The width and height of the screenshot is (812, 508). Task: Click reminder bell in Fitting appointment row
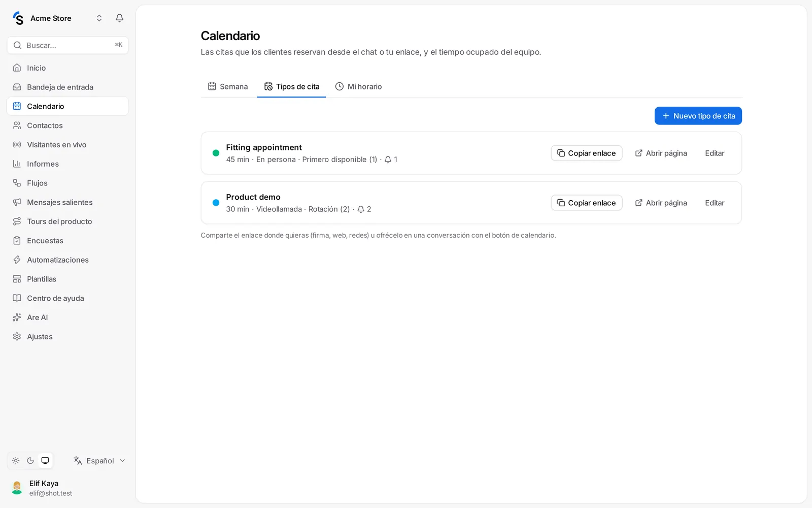[388, 160]
